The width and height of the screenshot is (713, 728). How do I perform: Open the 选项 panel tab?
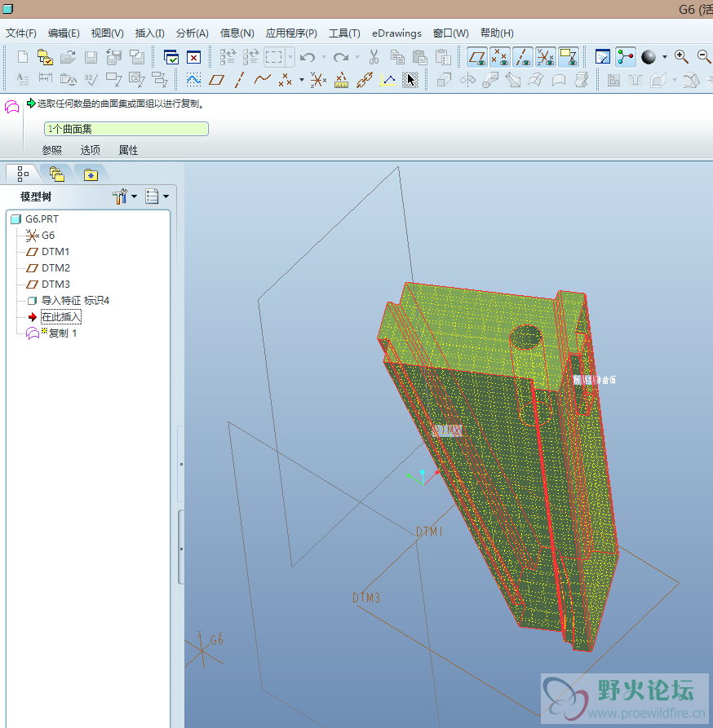tap(90, 150)
